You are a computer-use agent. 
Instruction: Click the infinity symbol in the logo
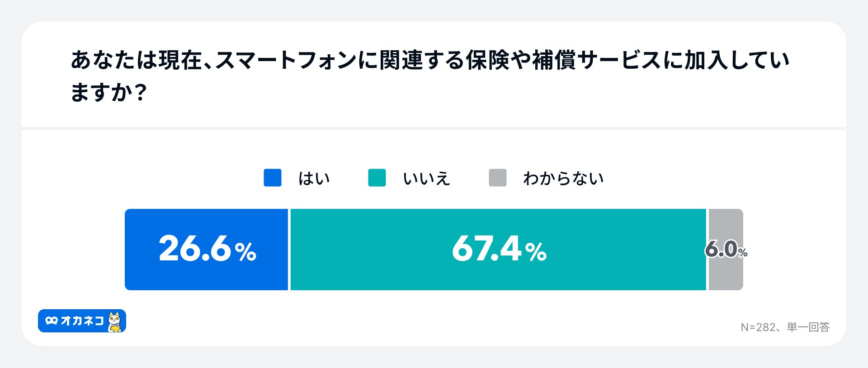52,321
